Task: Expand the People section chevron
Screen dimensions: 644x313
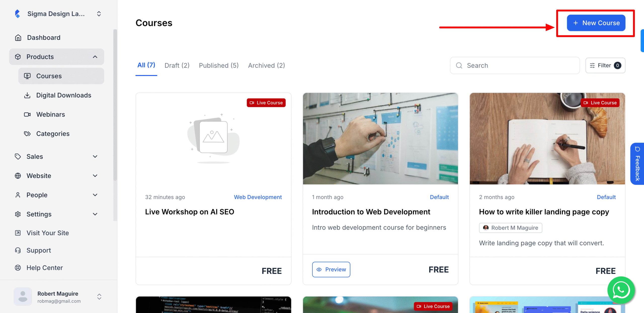Action: click(x=95, y=195)
